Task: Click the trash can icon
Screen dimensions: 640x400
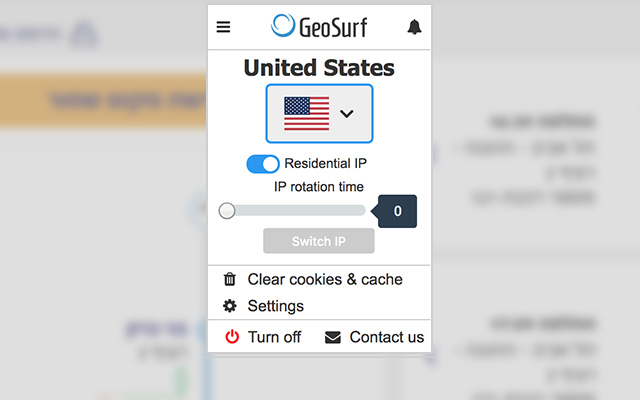Action: click(x=230, y=280)
